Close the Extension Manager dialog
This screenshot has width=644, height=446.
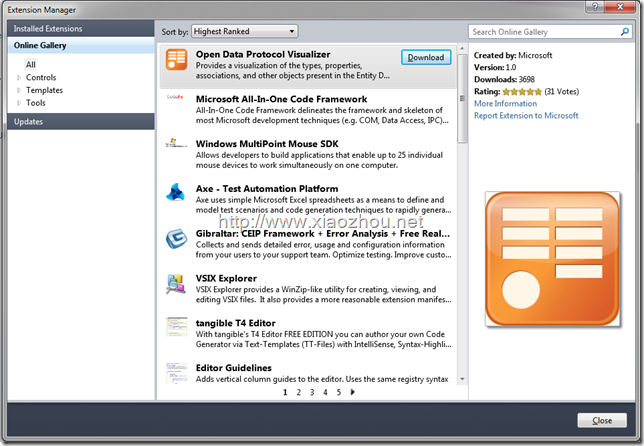[602, 421]
